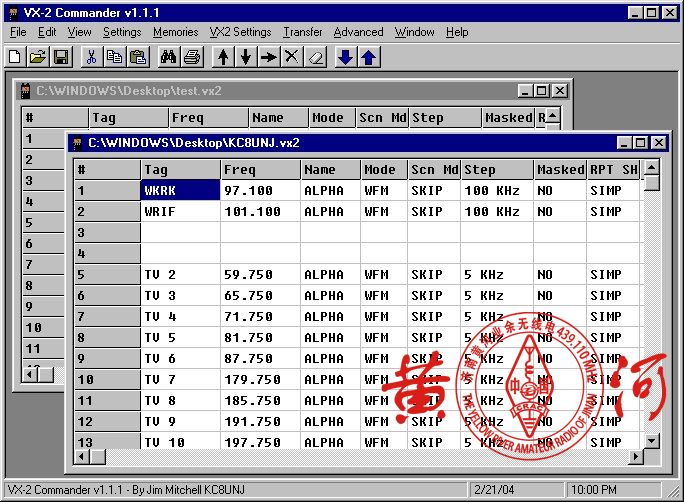
Task: Open the Memories menu
Action: click(x=175, y=32)
